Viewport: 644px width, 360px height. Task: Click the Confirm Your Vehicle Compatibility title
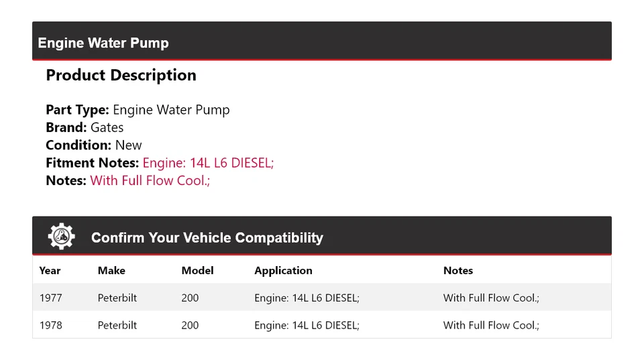click(207, 238)
